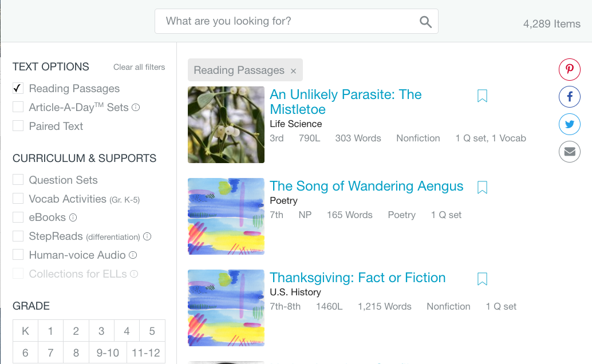
Task: Click the search magnifier icon
Action: 425,22
